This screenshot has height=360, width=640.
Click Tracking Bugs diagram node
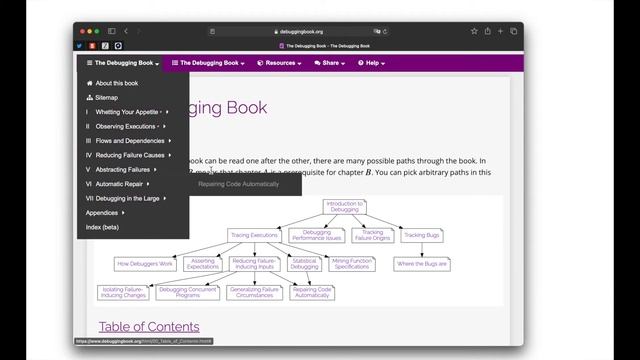pyautogui.click(x=422, y=235)
